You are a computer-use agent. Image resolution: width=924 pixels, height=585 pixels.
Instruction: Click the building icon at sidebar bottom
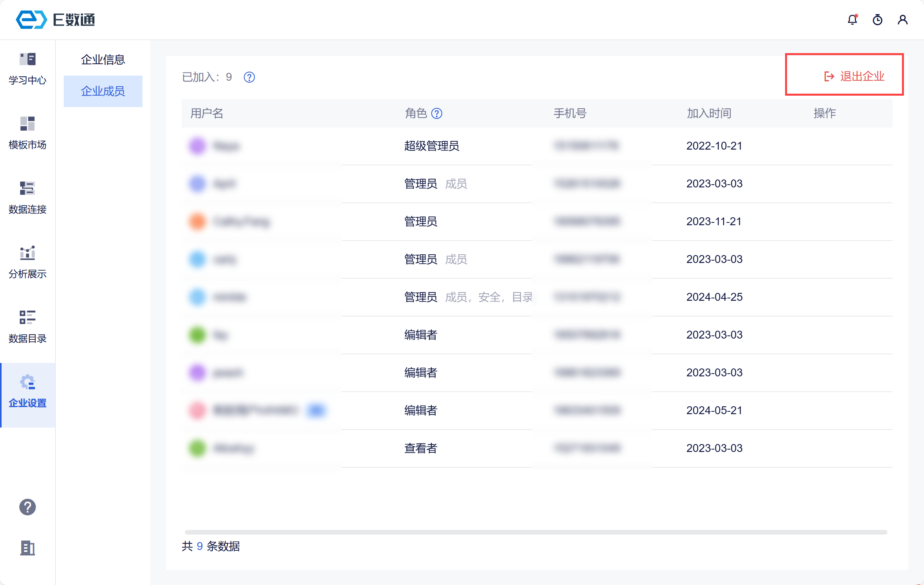(28, 548)
